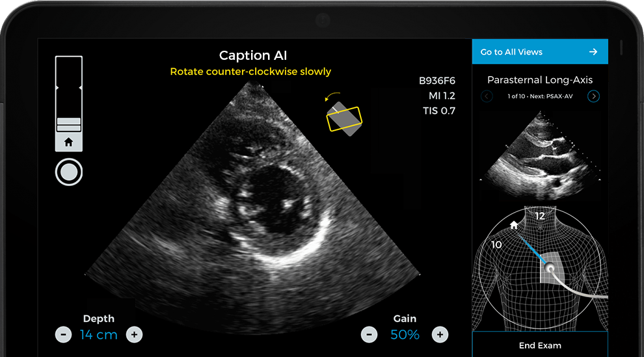Decrease depth with the minus button
644x357 pixels.
63,335
